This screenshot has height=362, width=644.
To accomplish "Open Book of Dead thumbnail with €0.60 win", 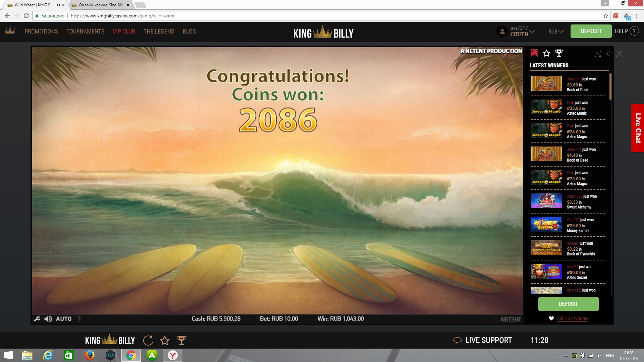I will pos(546,83).
